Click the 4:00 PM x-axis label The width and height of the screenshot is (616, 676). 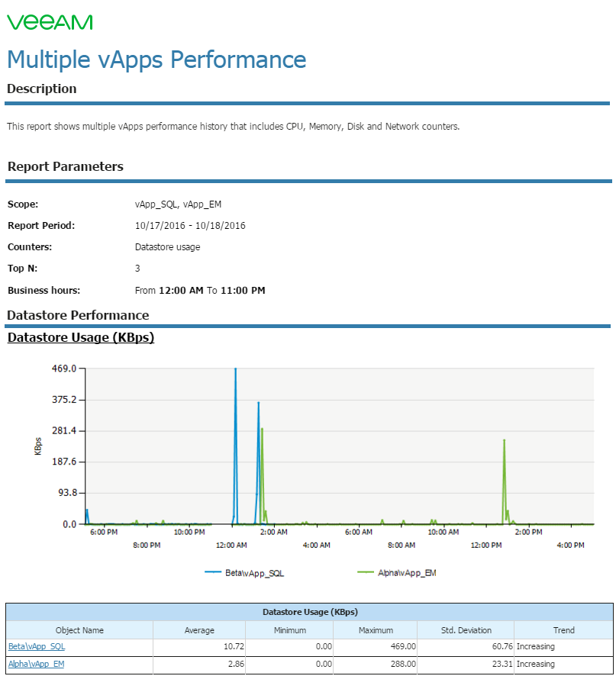571,546
